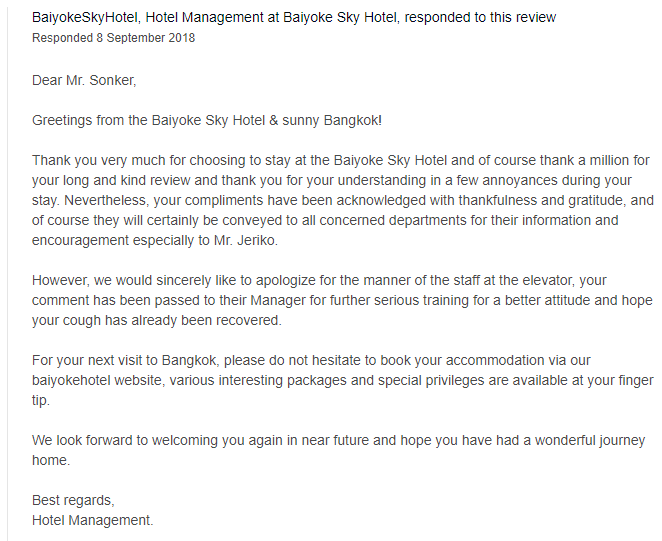Click the 'Best regards,' closing line

[x=73, y=500]
